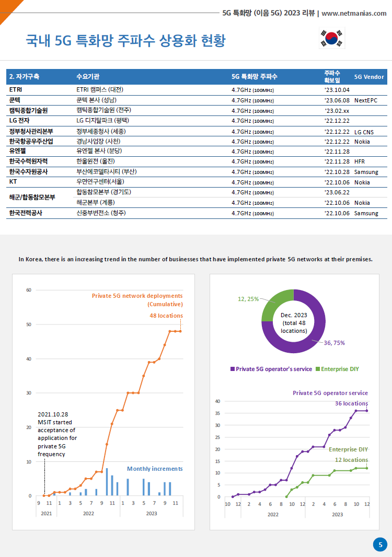Viewport: 392px width, 557px height.
Task: Open the www.netmanias.com link in header
Action: (354, 13)
